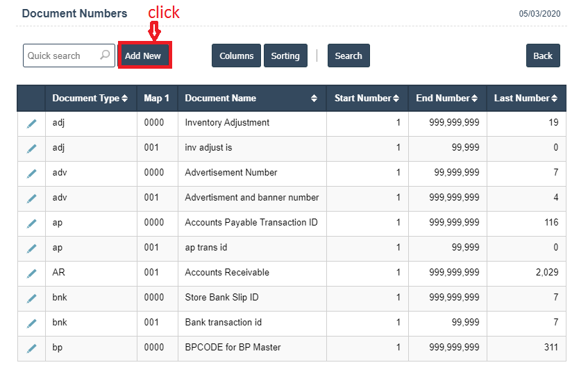Click the Search button

pyautogui.click(x=348, y=56)
